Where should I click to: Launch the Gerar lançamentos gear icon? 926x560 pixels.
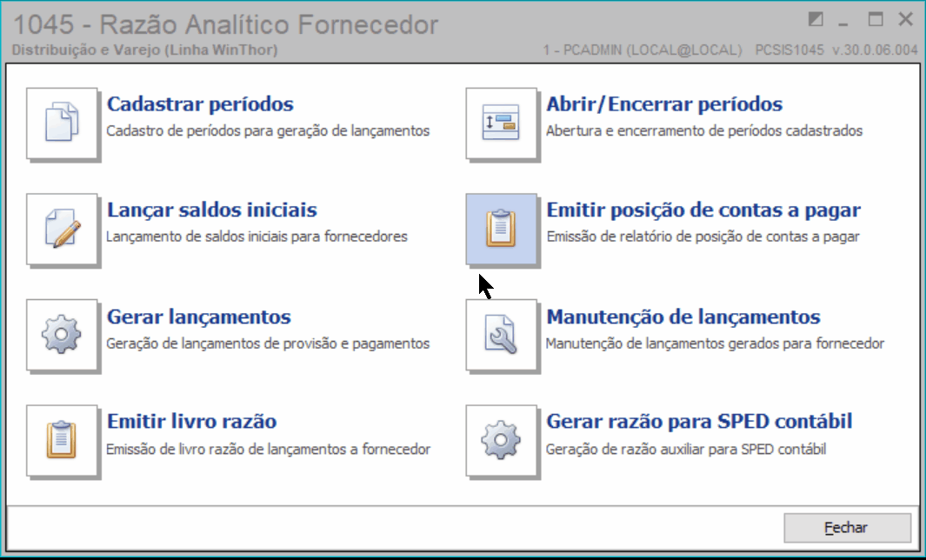pyautogui.click(x=62, y=334)
